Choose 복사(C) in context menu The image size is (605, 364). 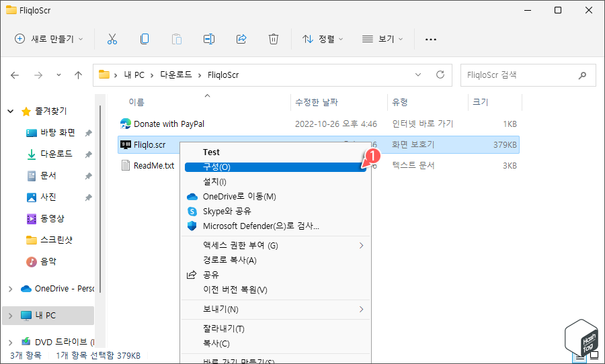[276, 344]
